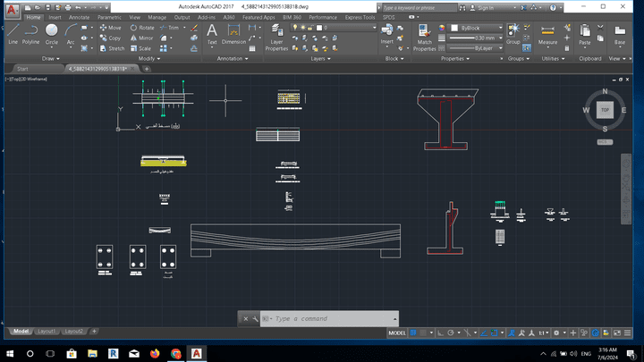The image size is (644, 362).
Task: Switch to the Layout1 tab
Action: 47,332
